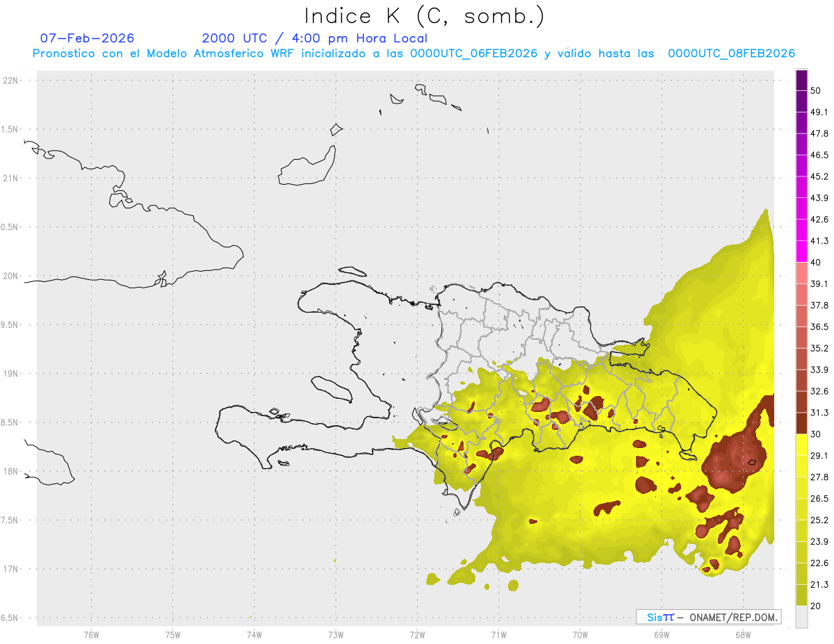Click the value 33.9 on the color scale

819,370
